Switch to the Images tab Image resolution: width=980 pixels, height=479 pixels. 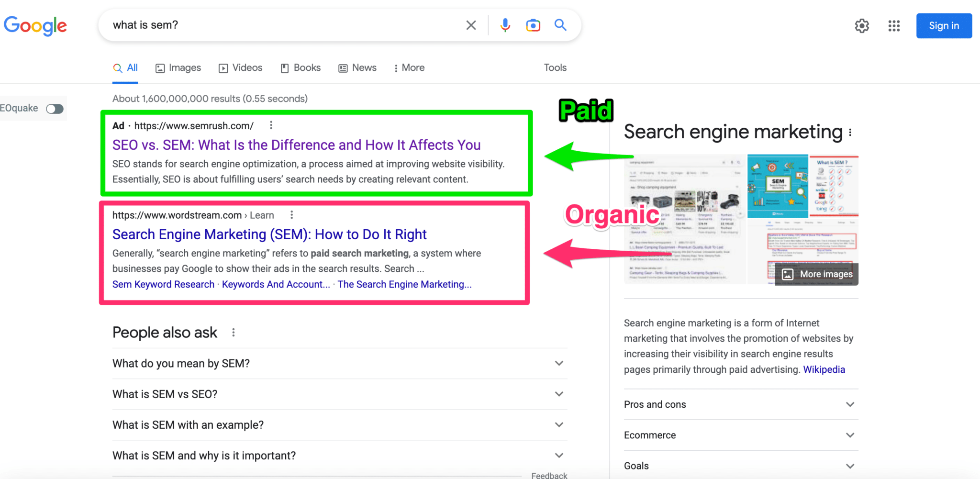[x=178, y=67]
